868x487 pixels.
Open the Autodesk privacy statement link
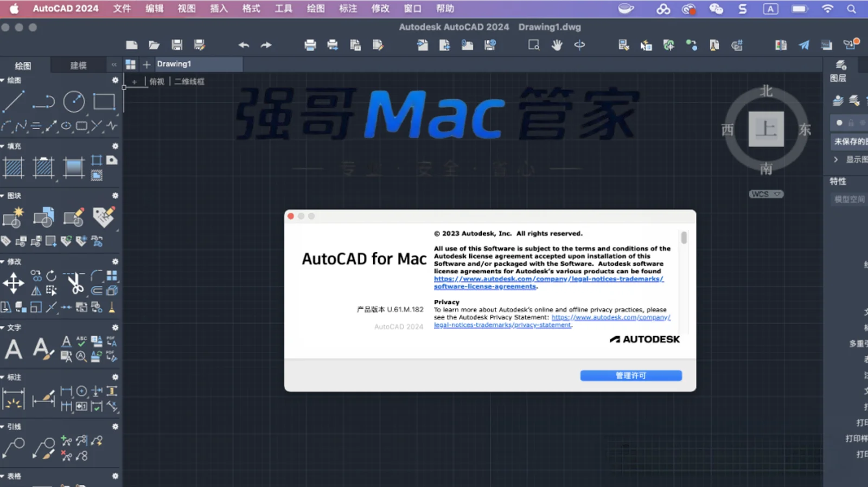[x=552, y=321]
